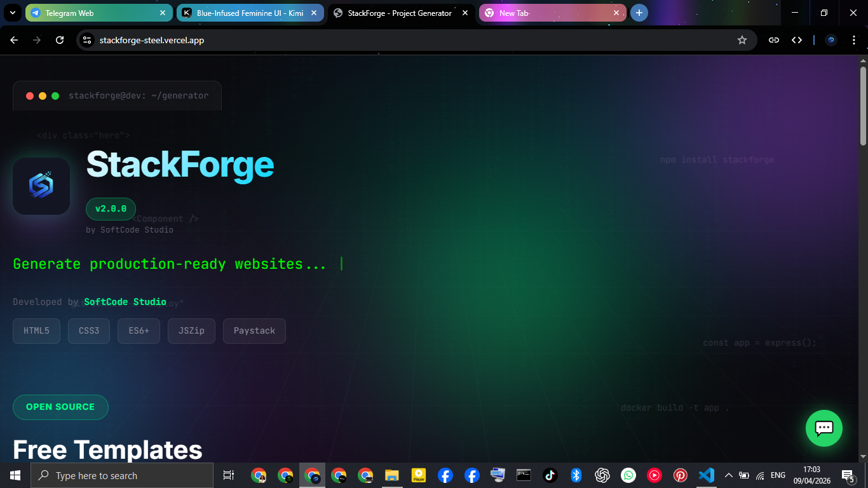This screenshot has height=488, width=868.
Task: View site information icon in the address bar
Action: (86, 39)
